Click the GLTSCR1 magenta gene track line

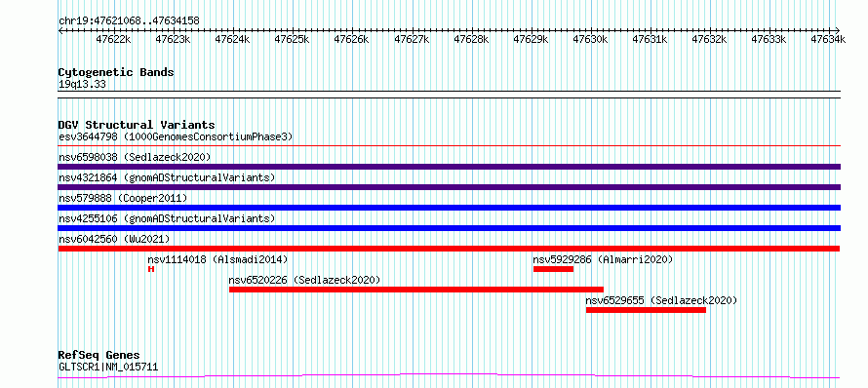(449, 376)
